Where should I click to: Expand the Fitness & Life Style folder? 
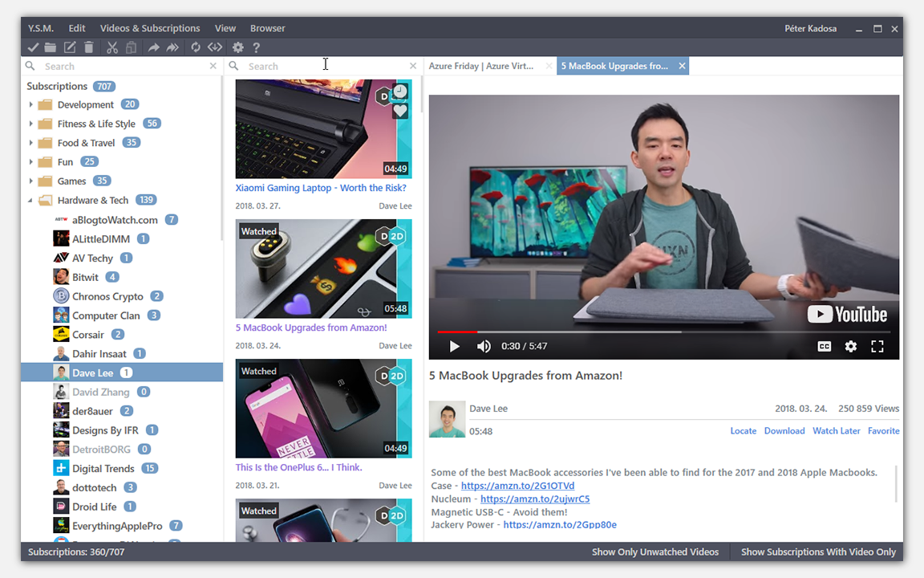pyautogui.click(x=30, y=124)
